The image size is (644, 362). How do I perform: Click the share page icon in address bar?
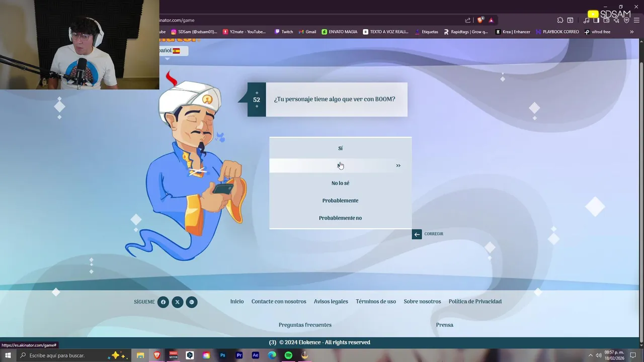[x=468, y=20]
